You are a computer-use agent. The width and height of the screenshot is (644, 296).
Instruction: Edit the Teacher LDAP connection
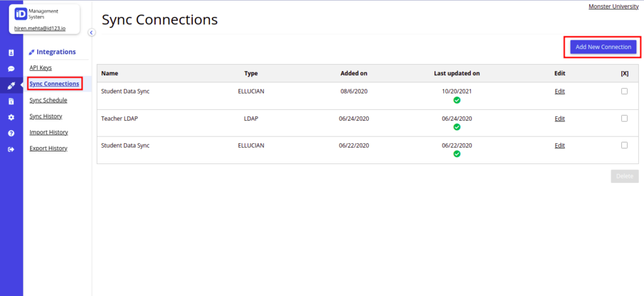(559, 119)
